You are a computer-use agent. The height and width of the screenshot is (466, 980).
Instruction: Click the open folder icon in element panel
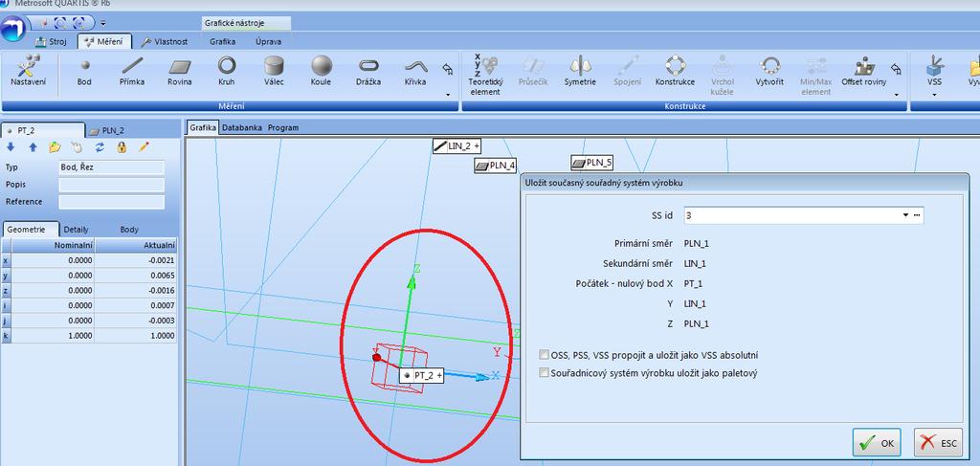[55, 147]
